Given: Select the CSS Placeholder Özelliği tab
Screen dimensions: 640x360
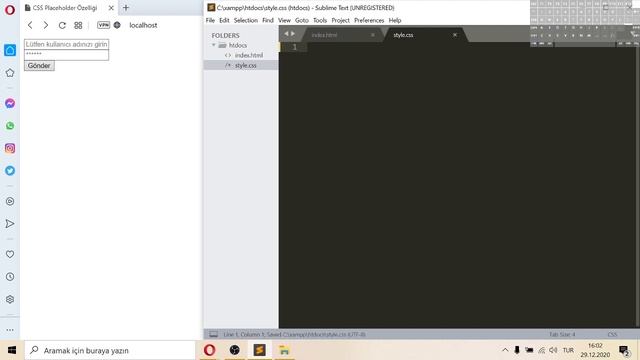Looking at the screenshot, I should tap(65, 8).
